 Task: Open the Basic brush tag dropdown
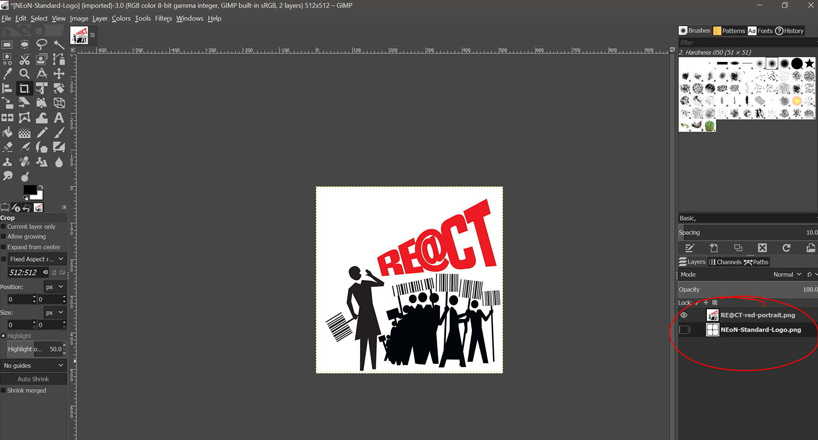[747, 218]
